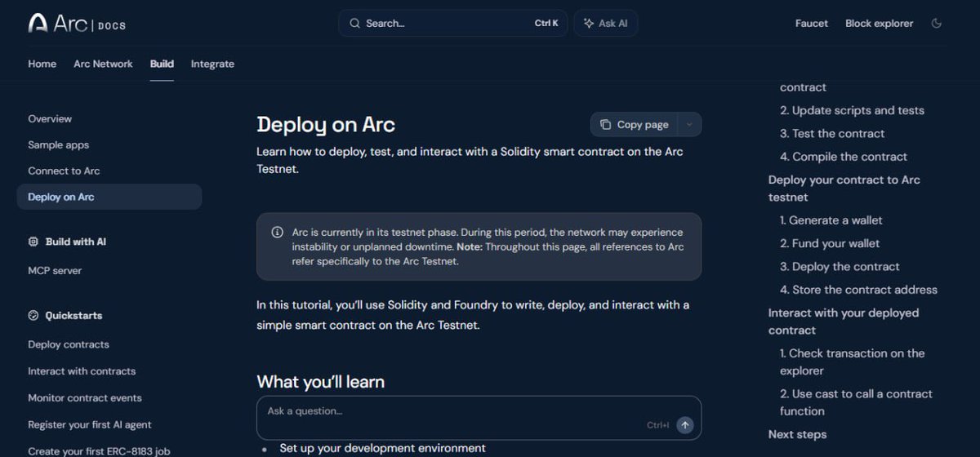Image resolution: width=980 pixels, height=457 pixels.
Task: Jump to 3. Test the contract
Action: point(832,134)
